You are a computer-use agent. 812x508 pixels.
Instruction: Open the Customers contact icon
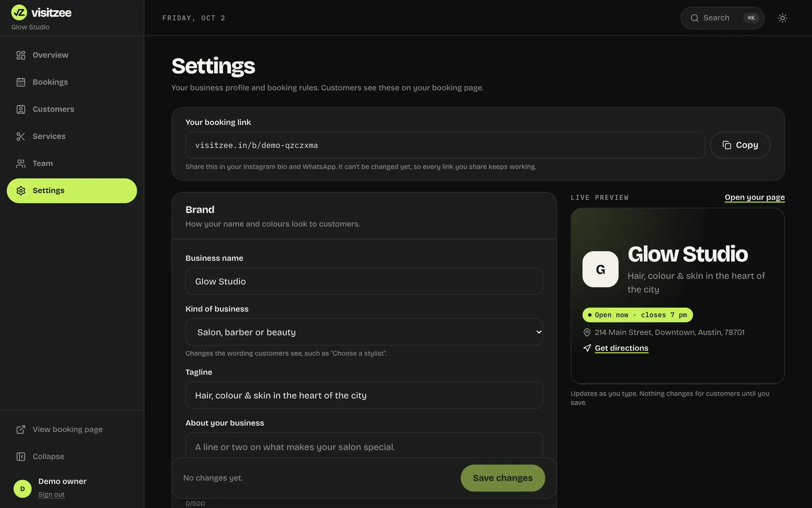pyautogui.click(x=21, y=109)
